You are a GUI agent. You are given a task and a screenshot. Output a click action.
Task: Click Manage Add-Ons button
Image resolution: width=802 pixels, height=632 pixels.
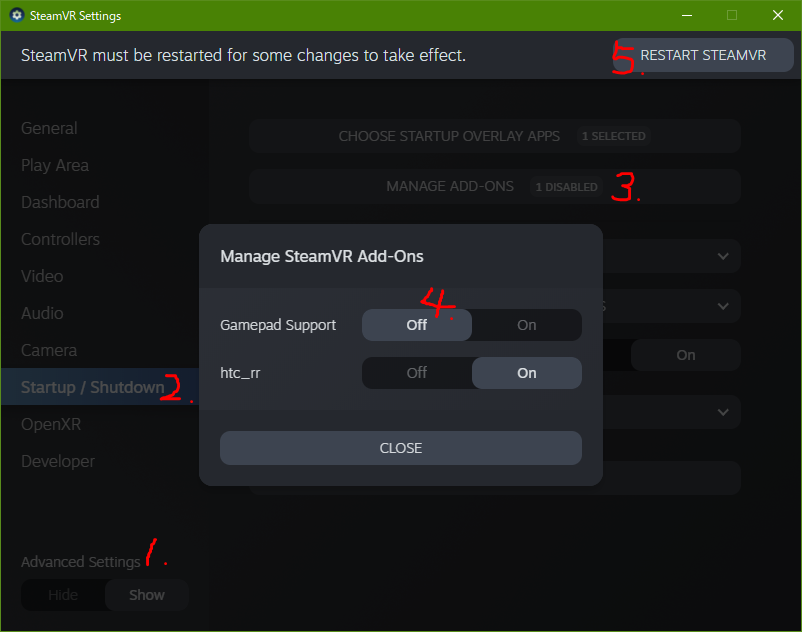click(495, 187)
